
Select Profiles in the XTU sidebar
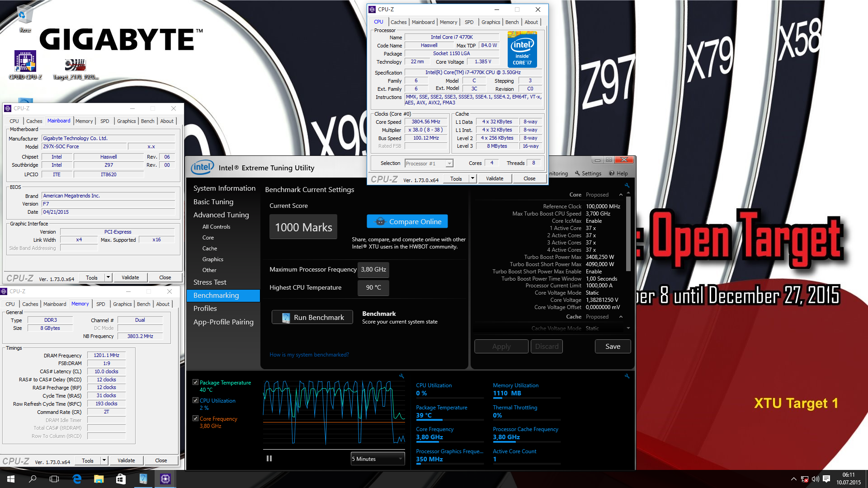tap(205, 308)
